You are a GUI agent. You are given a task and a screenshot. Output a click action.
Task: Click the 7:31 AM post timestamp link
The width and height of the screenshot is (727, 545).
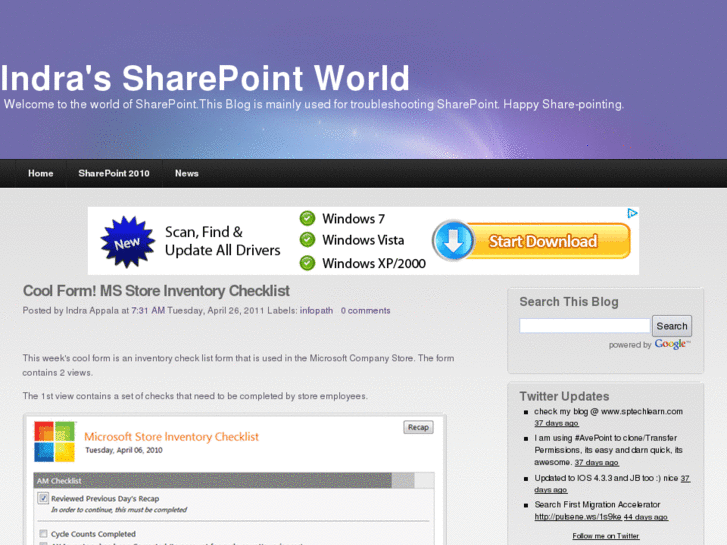click(148, 311)
